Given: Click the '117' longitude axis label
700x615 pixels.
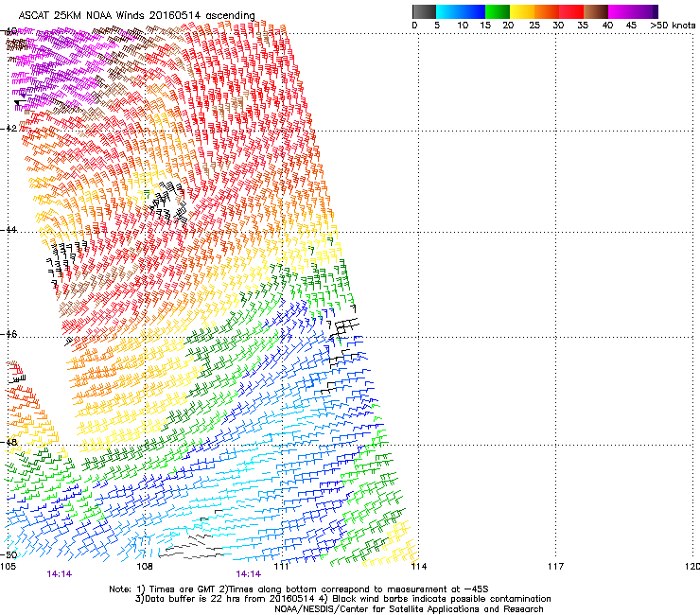Looking at the screenshot, I should [555, 567].
